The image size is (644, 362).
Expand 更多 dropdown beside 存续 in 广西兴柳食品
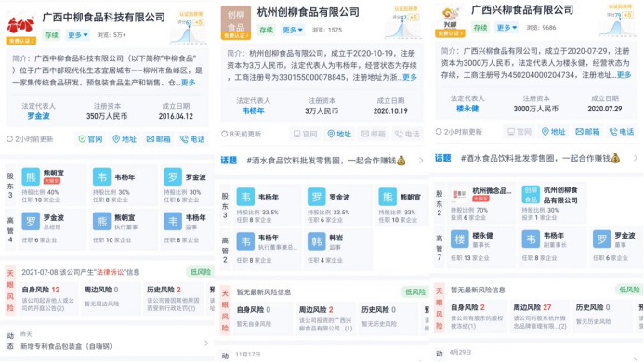(506, 28)
